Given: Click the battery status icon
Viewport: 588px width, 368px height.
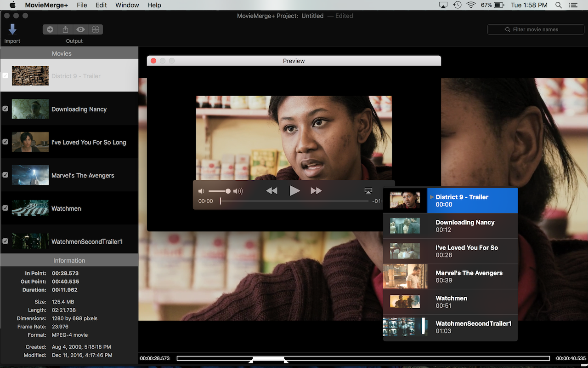Looking at the screenshot, I should [x=499, y=5].
